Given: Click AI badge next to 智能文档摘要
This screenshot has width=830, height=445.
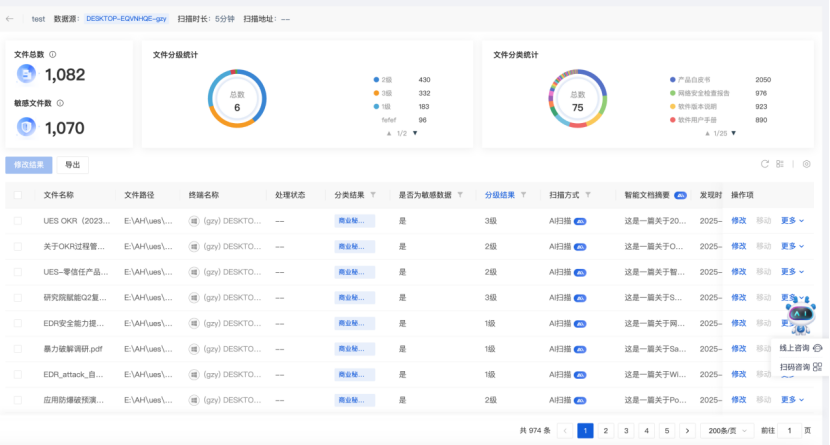Looking at the screenshot, I should tap(680, 195).
